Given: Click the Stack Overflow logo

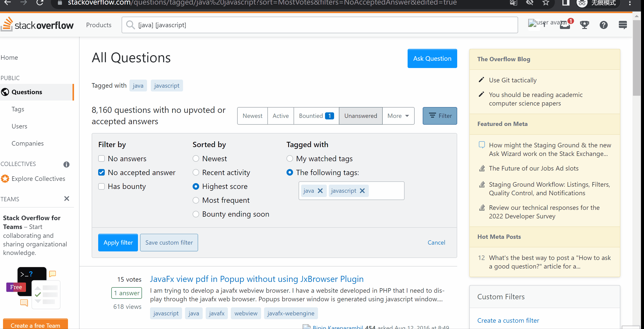Looking at the screenshot, I should click(37, 25).
